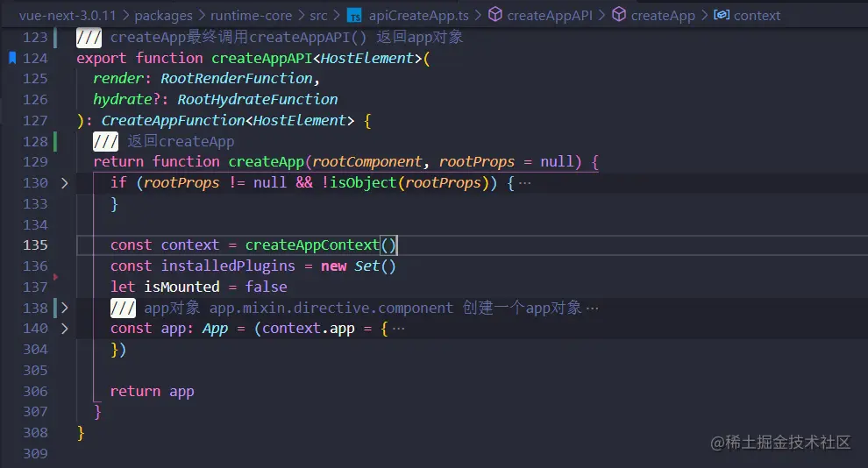Click line number 129 in gutter
Screen dimensions: 868x468
click(x=35, y=161)
